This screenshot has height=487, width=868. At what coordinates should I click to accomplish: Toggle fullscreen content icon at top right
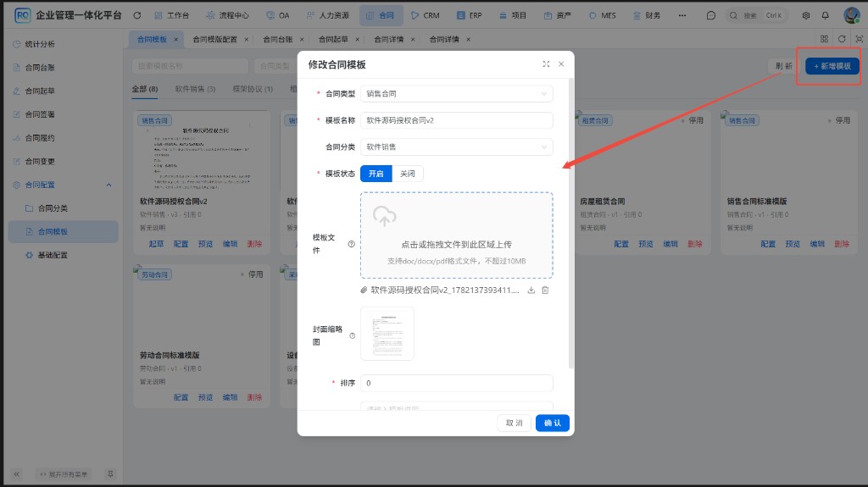click(x=860, y=39)
